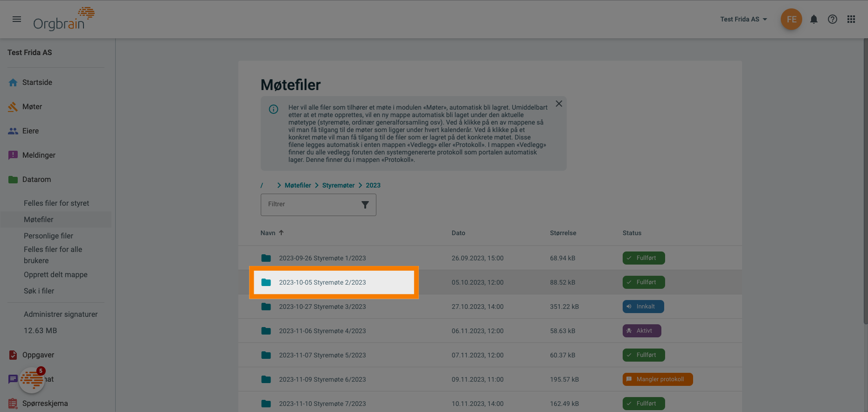Open Møter in the sidebar

pyautogui.click(x=32, y=106)
